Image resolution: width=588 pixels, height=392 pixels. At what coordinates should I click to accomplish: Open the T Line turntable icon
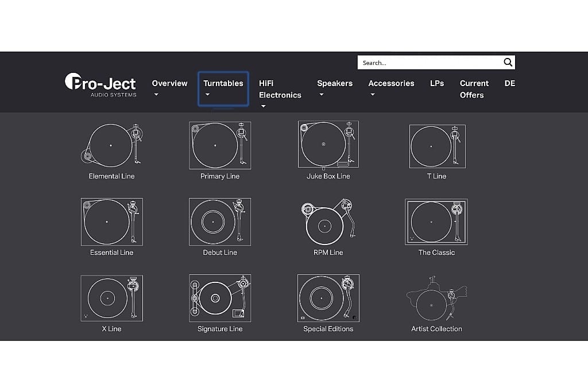click(437, 146)
